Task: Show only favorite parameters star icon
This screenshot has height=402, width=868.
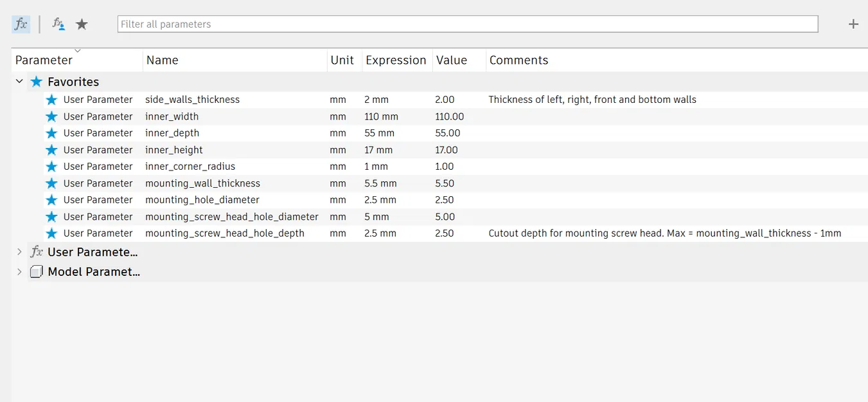Action: coord(82,24)
